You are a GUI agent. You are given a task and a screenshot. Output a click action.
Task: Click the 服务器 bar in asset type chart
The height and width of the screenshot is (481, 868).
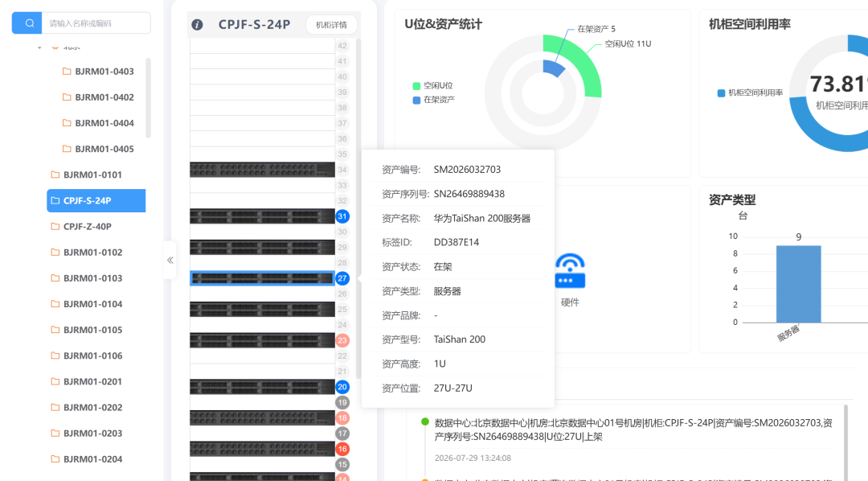[x=798, y=284]
